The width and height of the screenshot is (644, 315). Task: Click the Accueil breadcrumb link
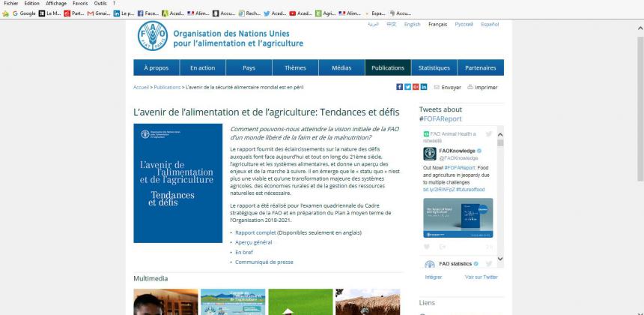click(141, 87)
